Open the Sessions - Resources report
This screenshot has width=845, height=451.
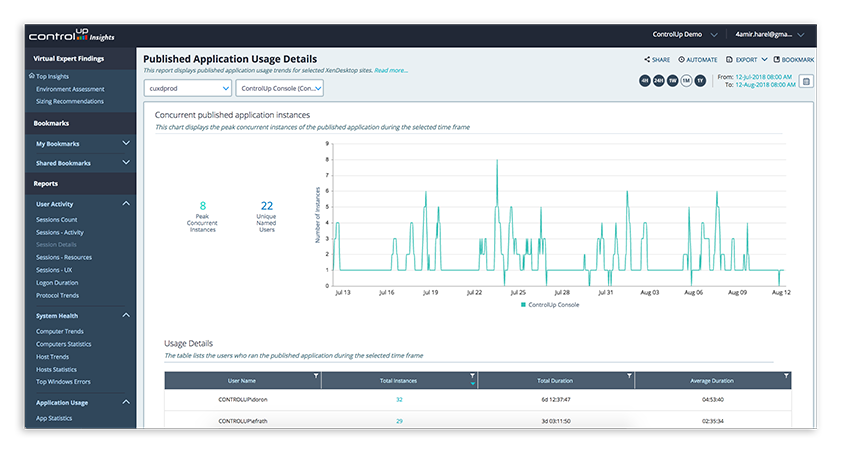click(64, 258)
